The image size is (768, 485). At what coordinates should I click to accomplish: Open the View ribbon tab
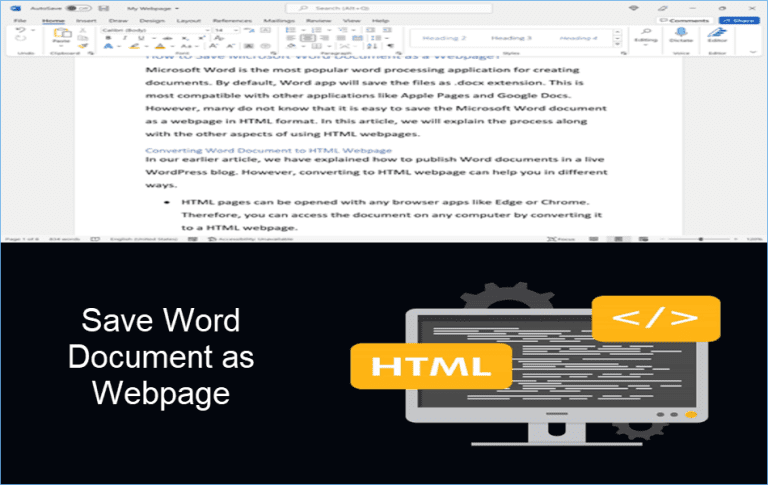(351, 21)
